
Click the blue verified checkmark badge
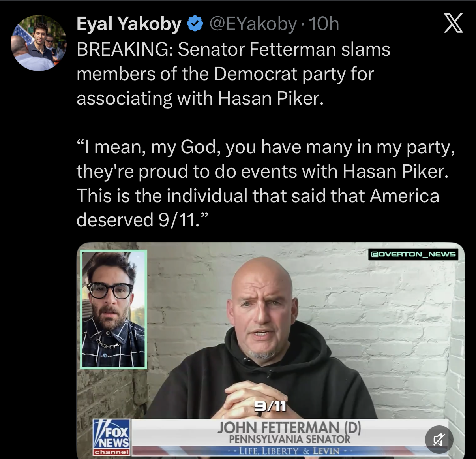(195, 24)
